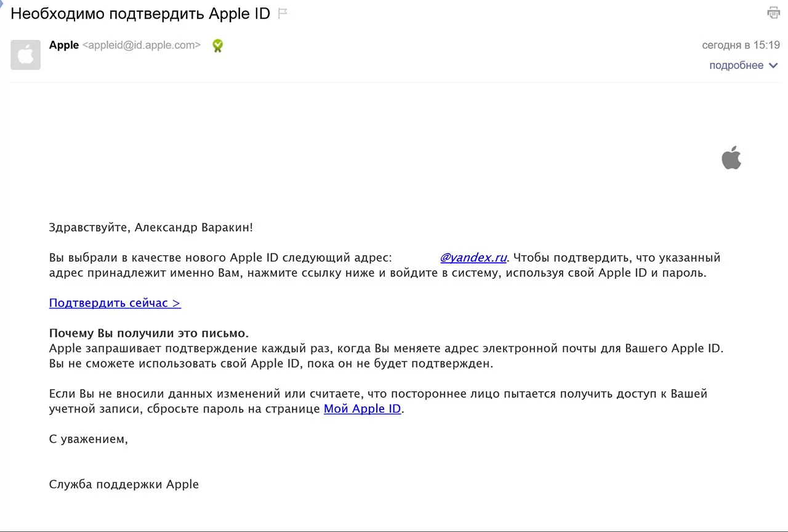Image resolution: width=788 pixels, height=532 pixels.
Task: Click the subject 'Необходимо подтвердить Apple ID'
Action: pyautogui.click(x=140, y=14)
